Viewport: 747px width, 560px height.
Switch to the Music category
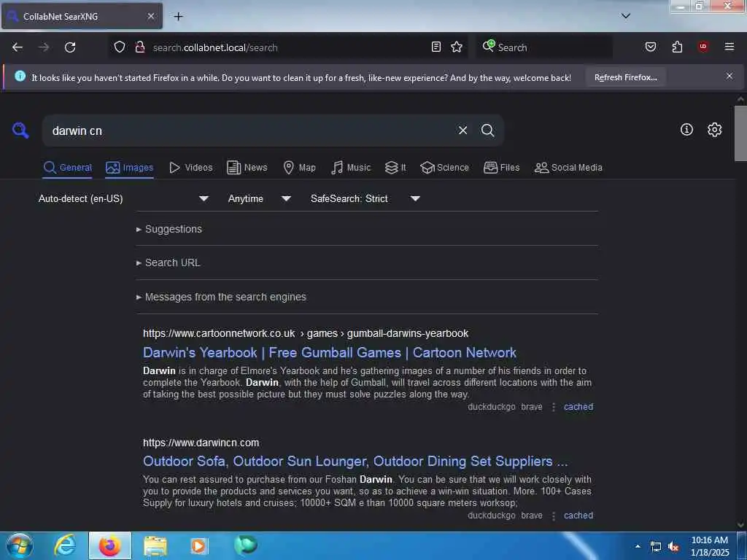(351, 168)
